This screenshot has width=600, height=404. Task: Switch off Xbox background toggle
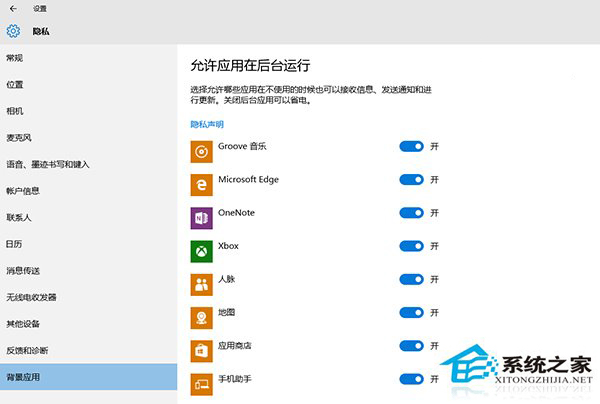coord(411,246)
